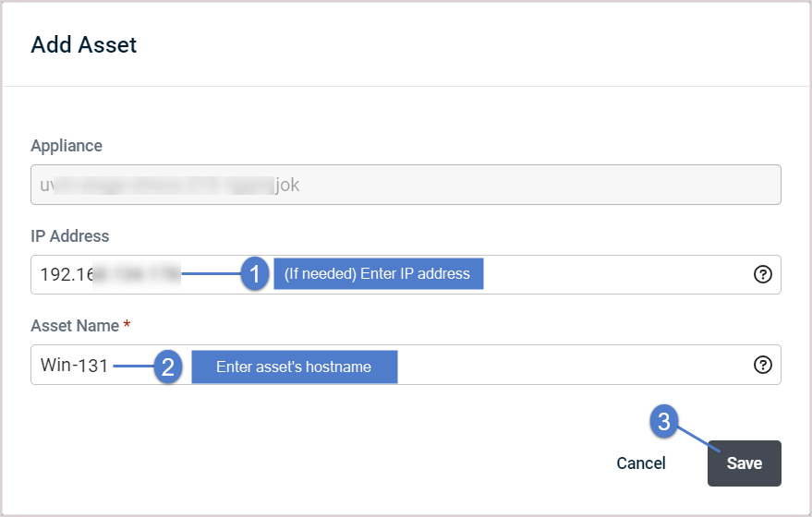812x517 pixels.
Task: Click the "Enter asset's hostname" callout label
Action: (x=295, y=367)
